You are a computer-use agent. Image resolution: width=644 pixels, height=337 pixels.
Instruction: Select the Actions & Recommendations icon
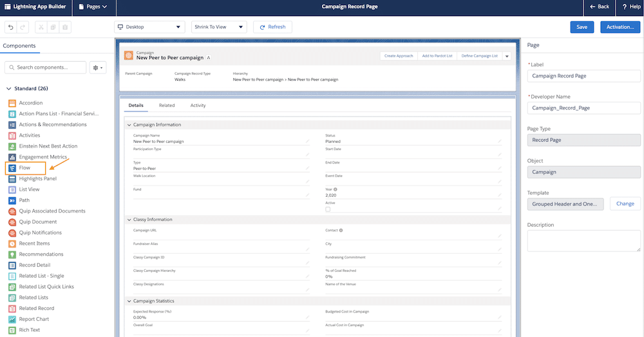click(x=12, y=124)
